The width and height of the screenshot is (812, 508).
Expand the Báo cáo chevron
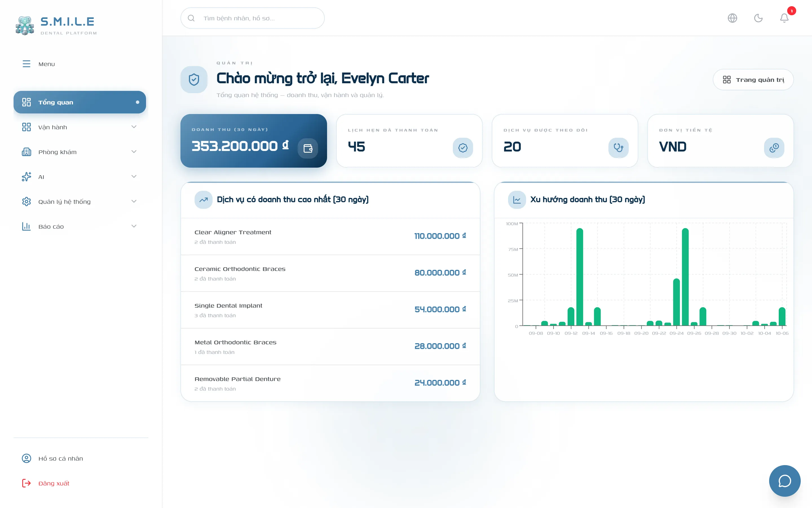(134, 226)
